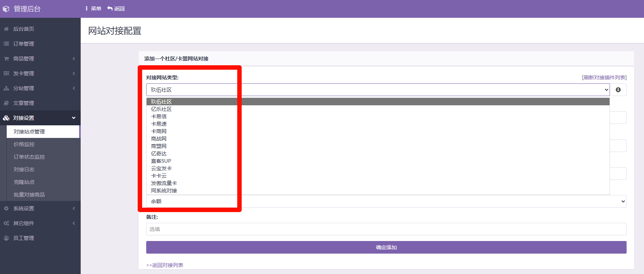Select 同系统对接 from the dropdown list
Screen dimensions: 644x274
pos(378,191)
